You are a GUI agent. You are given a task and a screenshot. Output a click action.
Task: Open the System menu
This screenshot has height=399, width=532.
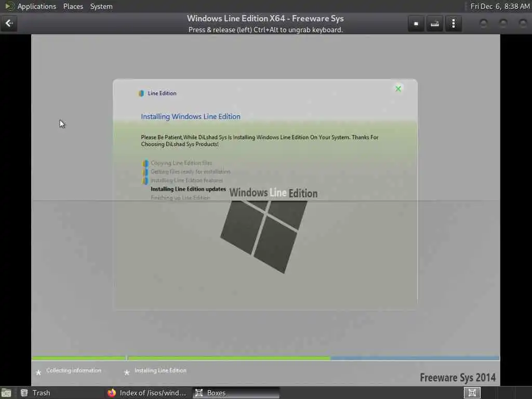(101, 6)
